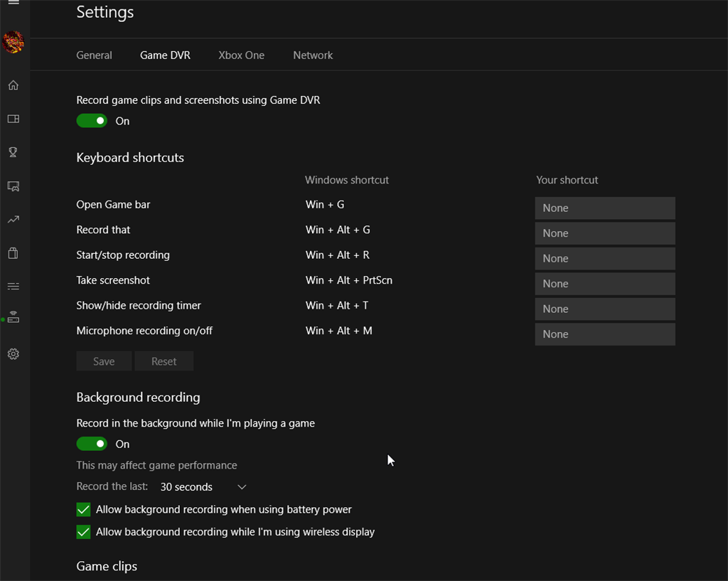This screenshot has width=728, height=581.
Task: Set custom shortcut for Microphone recording on/off
Action: [x=605, y=334]
